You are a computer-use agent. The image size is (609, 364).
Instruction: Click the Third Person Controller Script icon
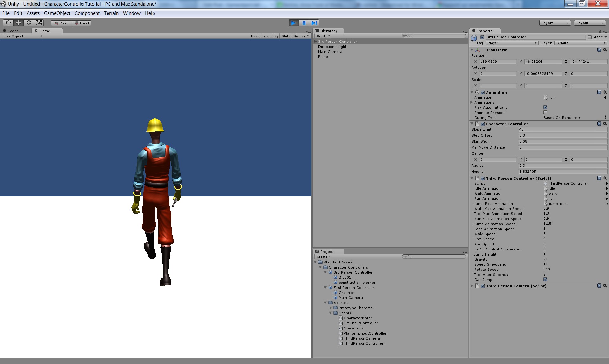coord(479,178)
